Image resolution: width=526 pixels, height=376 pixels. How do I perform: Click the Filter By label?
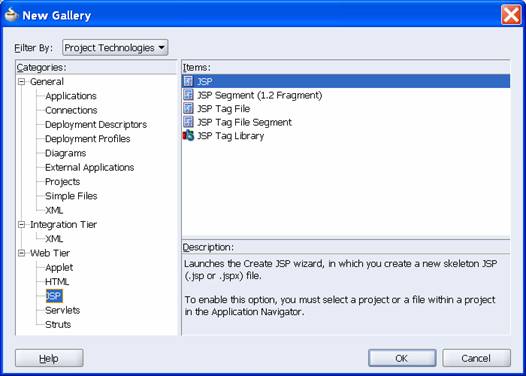(34, 48)
